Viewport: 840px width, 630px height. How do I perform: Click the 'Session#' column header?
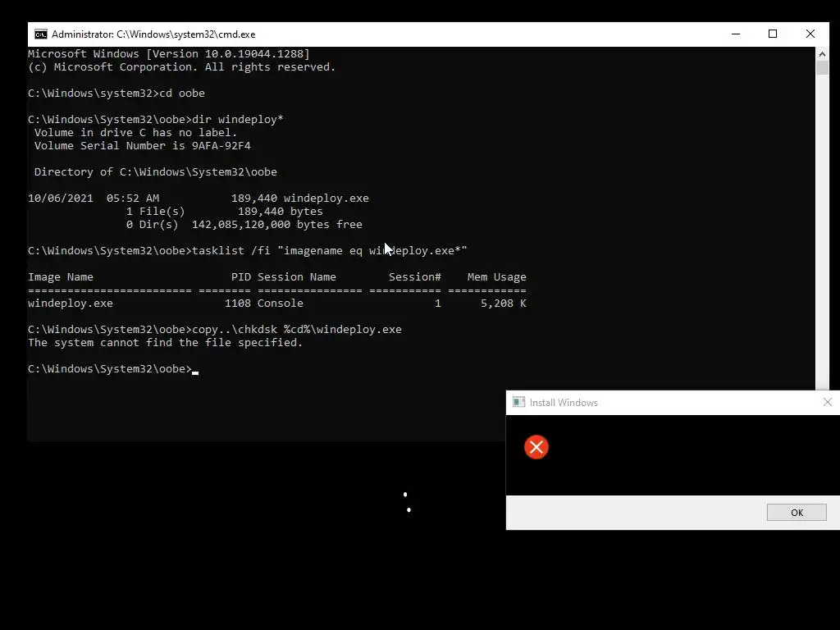414,277
